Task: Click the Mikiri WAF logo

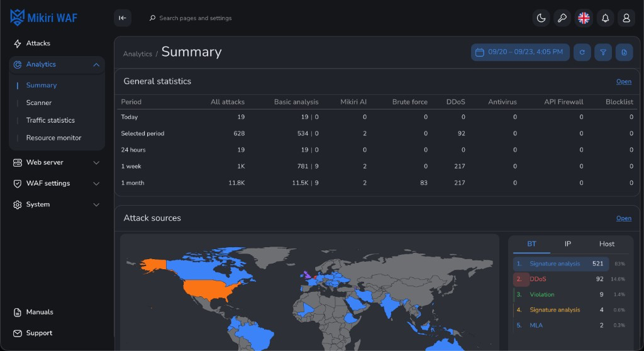Action: [43, 18]
